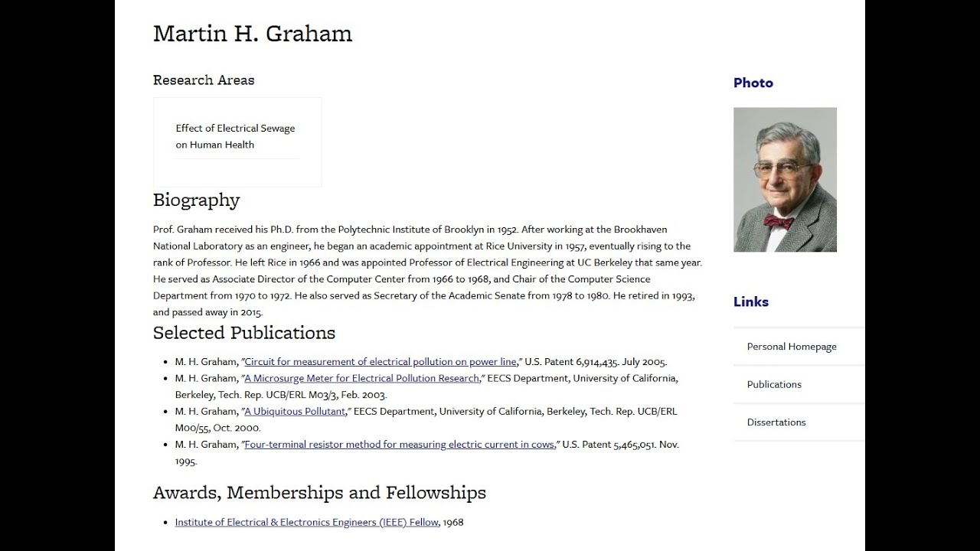This screenshot has width=980, height=551.
Task: Click the 'A Ubiquitous Pollutant' publication link
Action: tap(295, 412)
